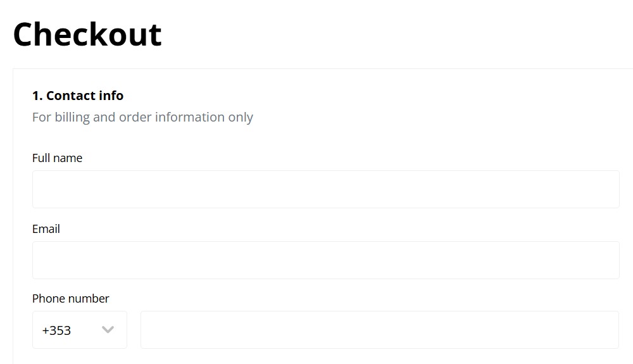
Task: Click the word "Contact" in the section header
Action: (71, 96)
